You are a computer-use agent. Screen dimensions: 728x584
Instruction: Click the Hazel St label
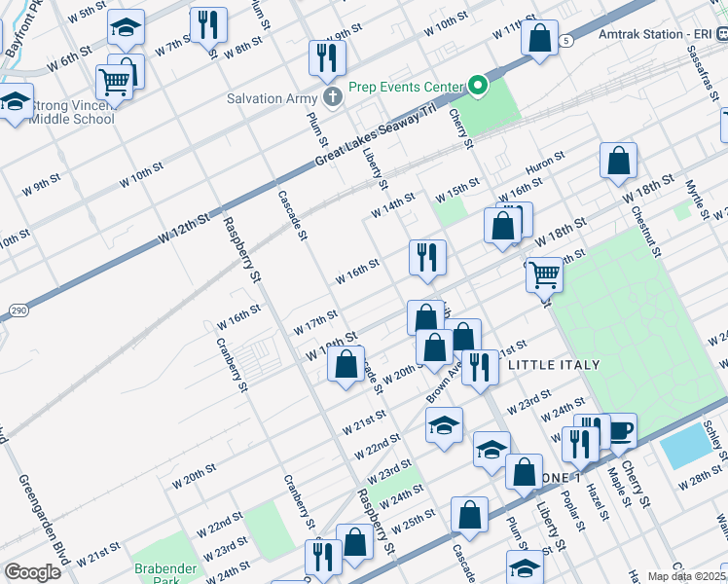pyautogui.click(x=598, y=502)
